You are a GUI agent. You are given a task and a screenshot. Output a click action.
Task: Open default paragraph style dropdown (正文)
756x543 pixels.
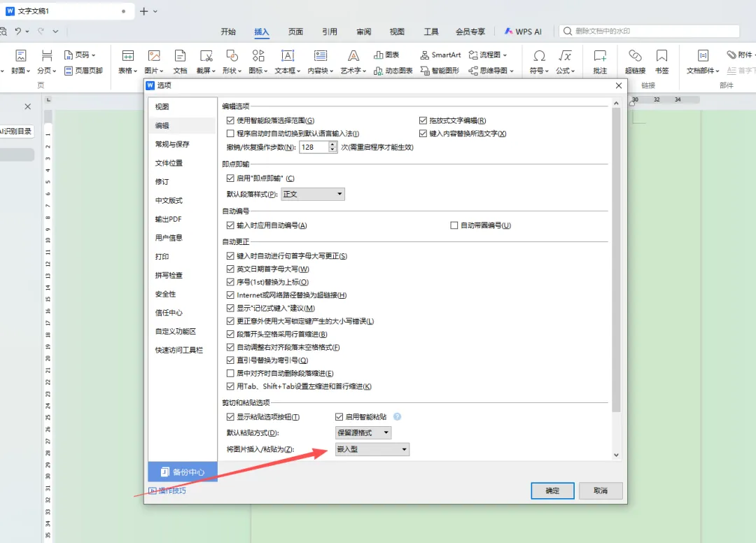tap(313, 194)
